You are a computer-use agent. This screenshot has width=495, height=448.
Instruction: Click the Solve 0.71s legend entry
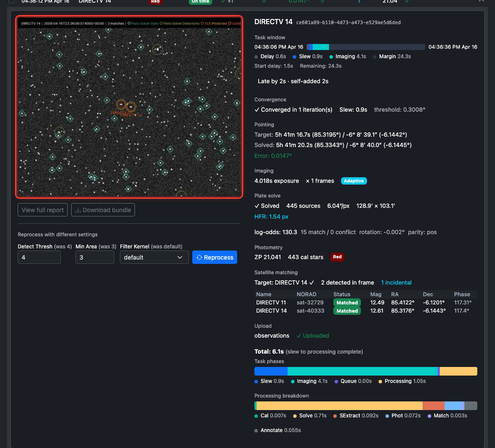click(x=310, y=416)
